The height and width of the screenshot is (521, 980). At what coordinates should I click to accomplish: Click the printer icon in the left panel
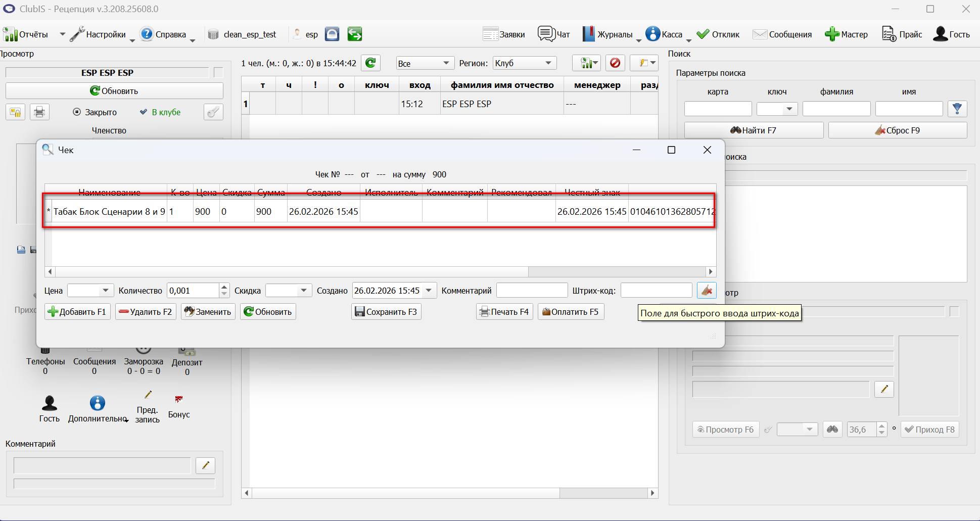[39, 112]
